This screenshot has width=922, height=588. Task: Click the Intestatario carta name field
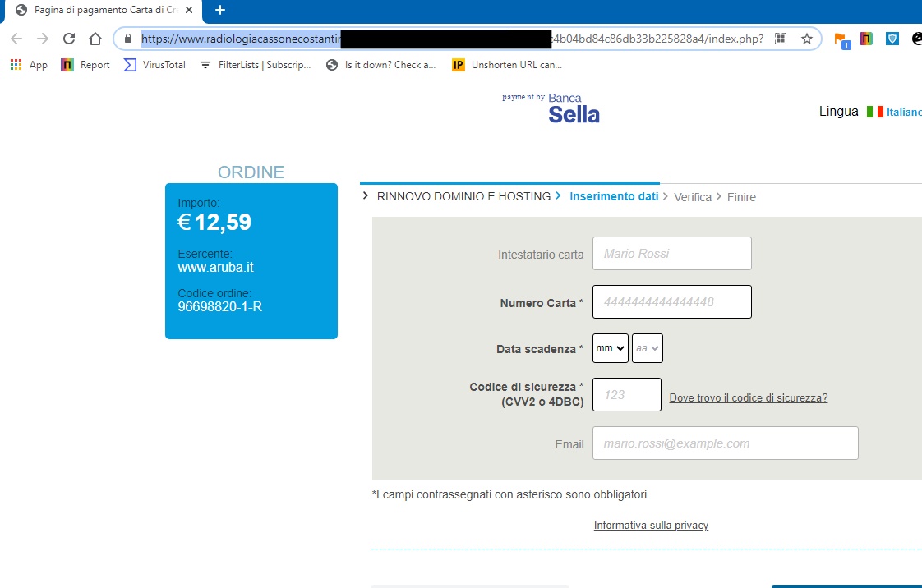[x=672, y=253]
